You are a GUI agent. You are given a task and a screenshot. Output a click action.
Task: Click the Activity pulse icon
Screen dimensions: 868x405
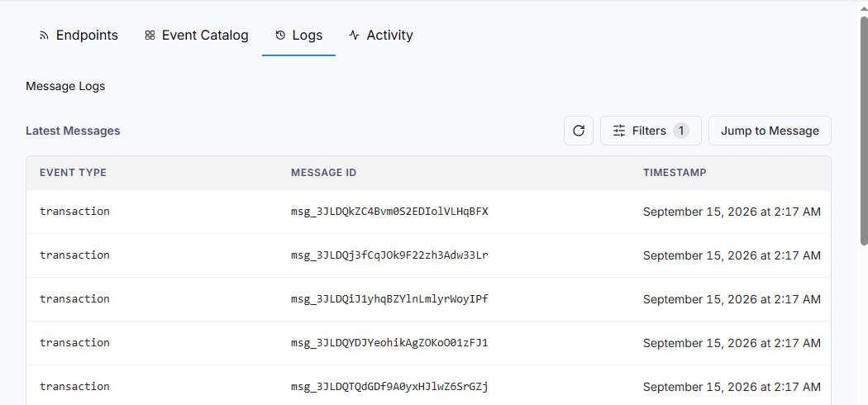point(355,36)
